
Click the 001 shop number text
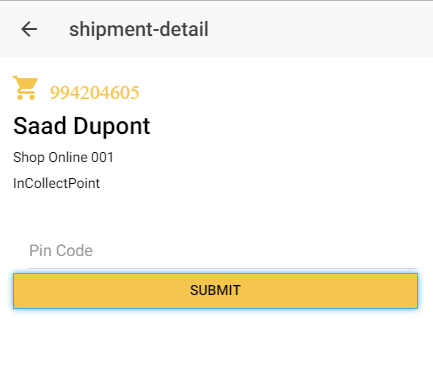pos(102,157)
